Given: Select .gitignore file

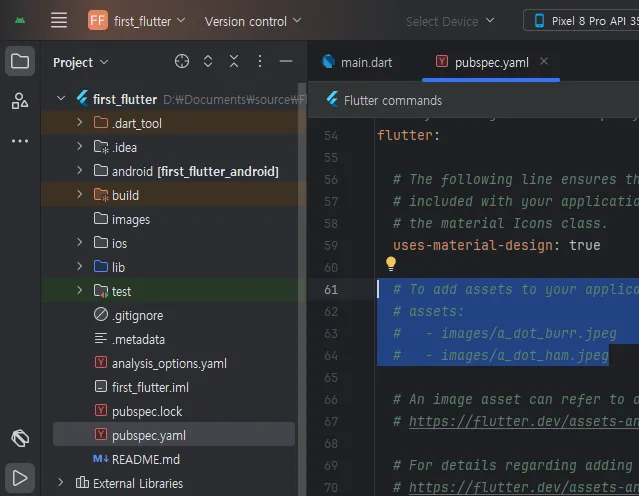Looking at the screenshot, I should (137, 315).
